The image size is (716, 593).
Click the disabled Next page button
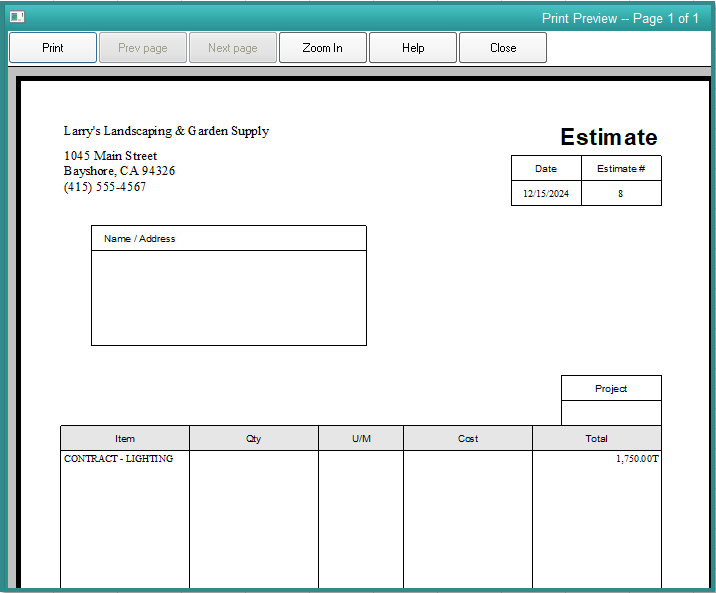click(x=232, y=47)
